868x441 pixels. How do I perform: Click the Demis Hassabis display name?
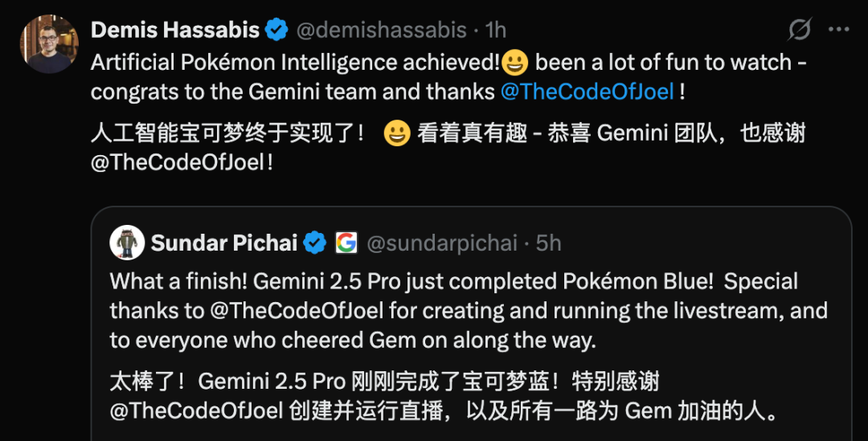click(x=175, y=30)
